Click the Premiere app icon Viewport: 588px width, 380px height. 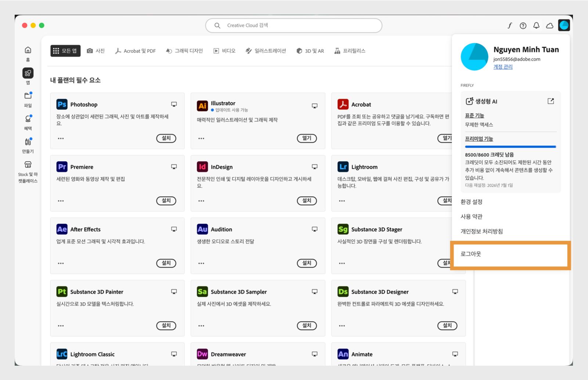pyautogui.click(x=62, y=167)
